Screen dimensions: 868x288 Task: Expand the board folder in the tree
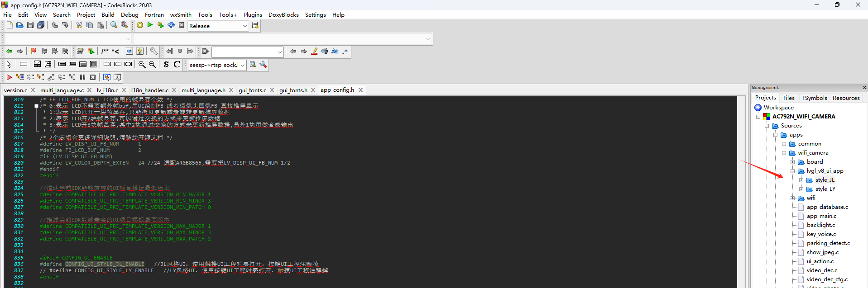793,162
